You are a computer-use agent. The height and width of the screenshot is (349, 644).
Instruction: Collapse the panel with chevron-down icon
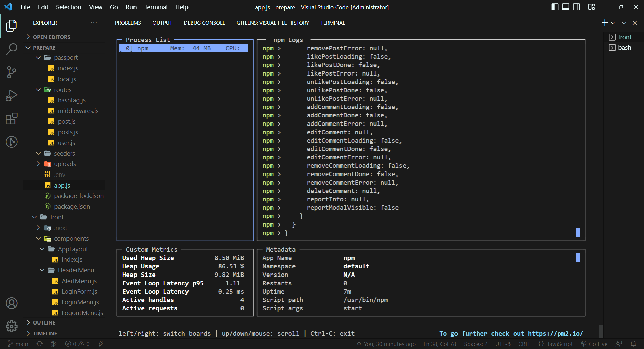pyautogui.click(x=624, y=23)
